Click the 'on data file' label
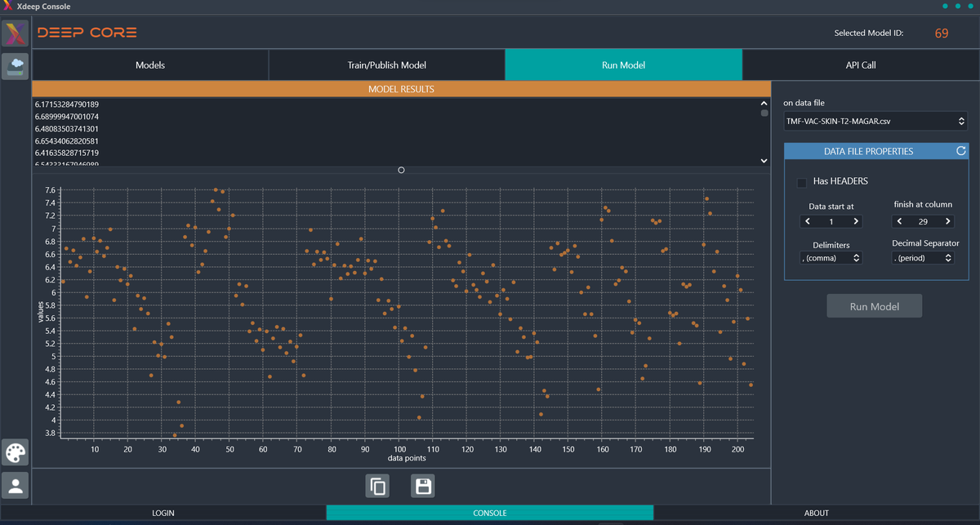 point(804,103)
